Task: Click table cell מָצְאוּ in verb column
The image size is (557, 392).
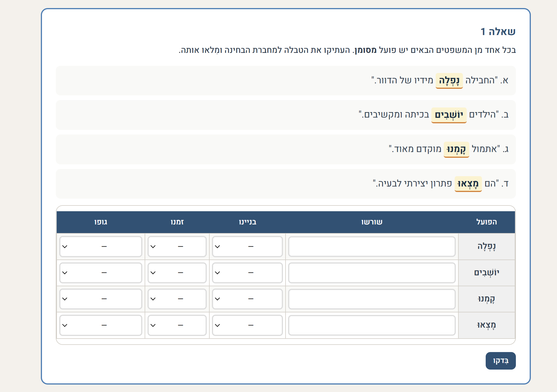Action: pyautogui.click(x=487, y=325)
